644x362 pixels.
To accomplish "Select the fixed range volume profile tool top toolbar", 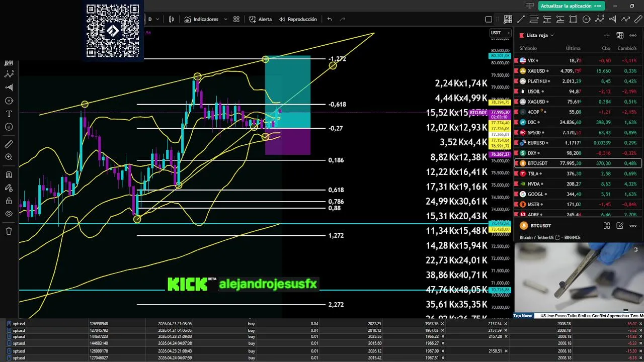I will click(612, 19).
